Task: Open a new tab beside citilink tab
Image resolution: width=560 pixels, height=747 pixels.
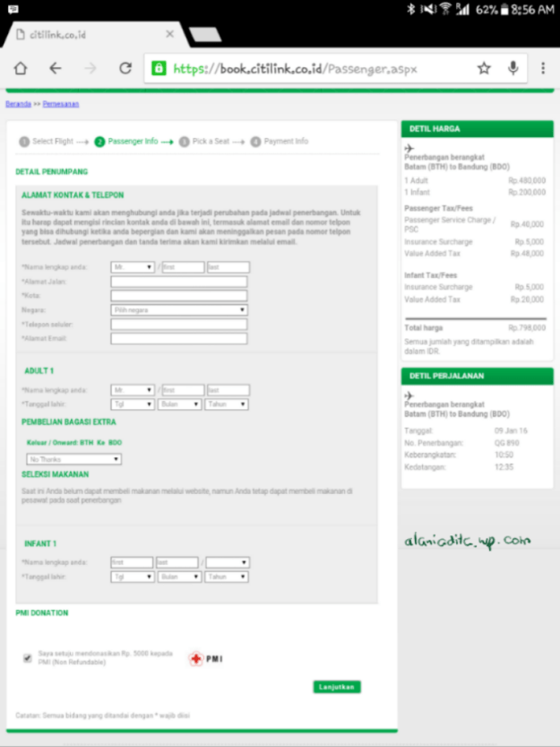Action: coord(205,35)
